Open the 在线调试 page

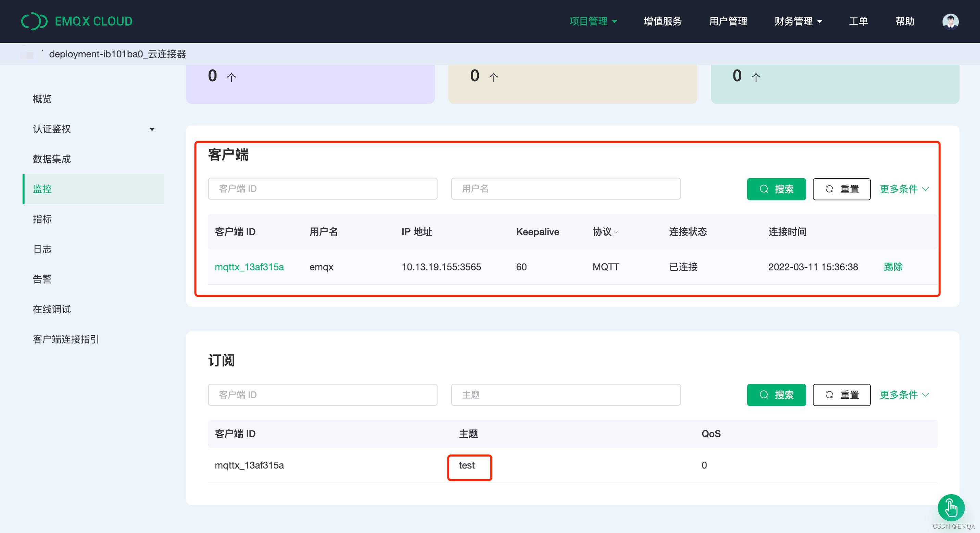pos(52,309)
